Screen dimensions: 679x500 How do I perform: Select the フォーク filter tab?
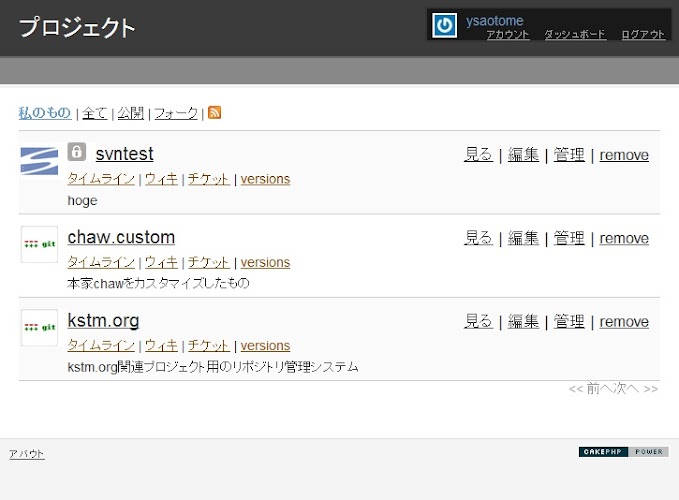click(x=176, y=113)
